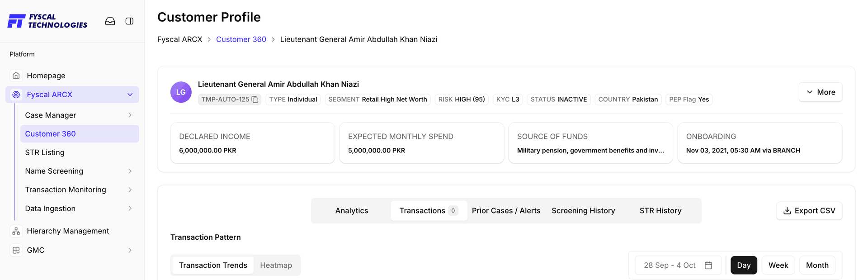868x280 pixels.
Task: Click the RISK HIGH (95) badge
Action: point(462,100)
